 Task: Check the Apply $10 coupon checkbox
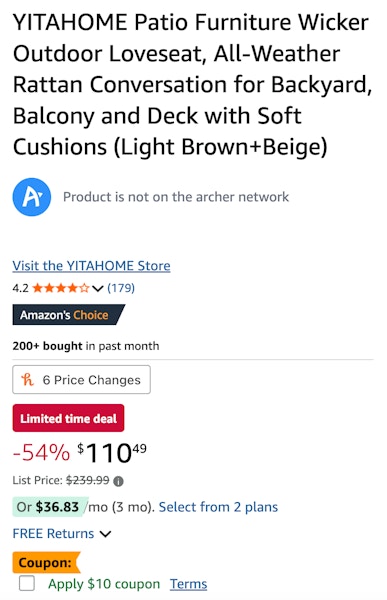tap(27, 584)
